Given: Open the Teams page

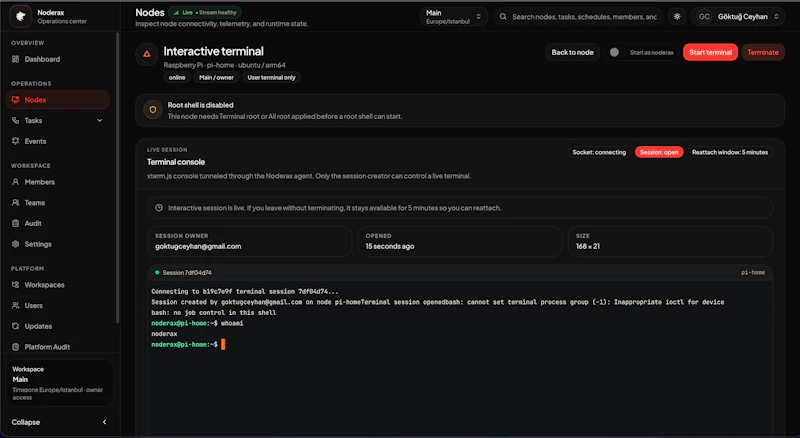Looking at the screenshot, I should click(58, 203).
